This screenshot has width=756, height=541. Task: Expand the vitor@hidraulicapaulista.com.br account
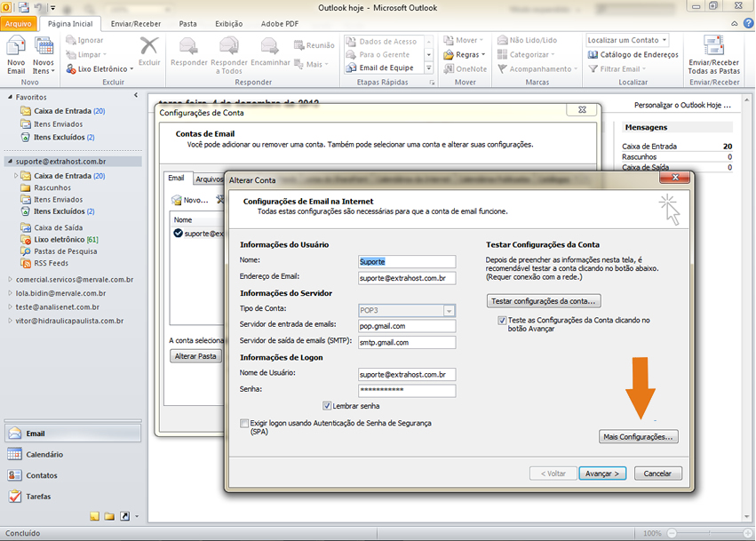pos(10,320)
